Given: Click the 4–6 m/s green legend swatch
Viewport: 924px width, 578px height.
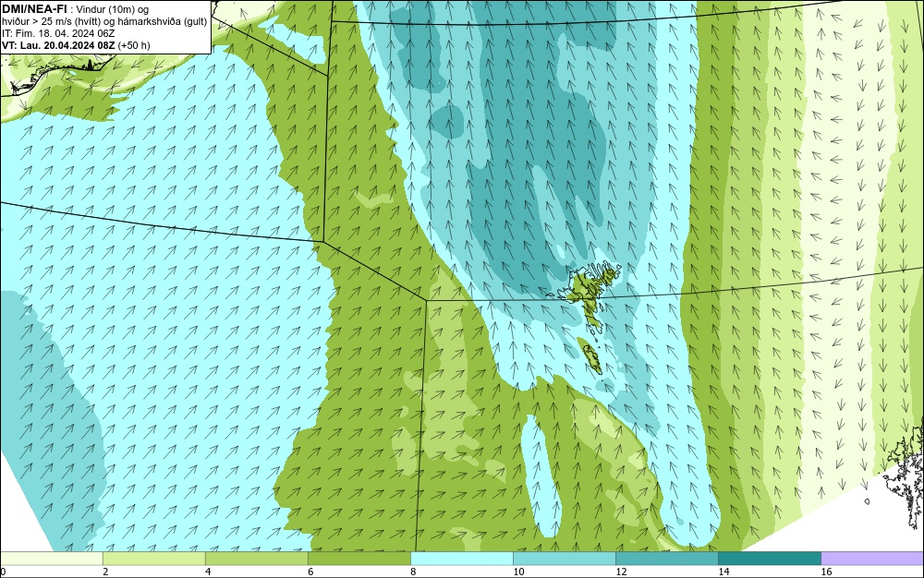Looking at the screenshot, I should pos(256,558).
